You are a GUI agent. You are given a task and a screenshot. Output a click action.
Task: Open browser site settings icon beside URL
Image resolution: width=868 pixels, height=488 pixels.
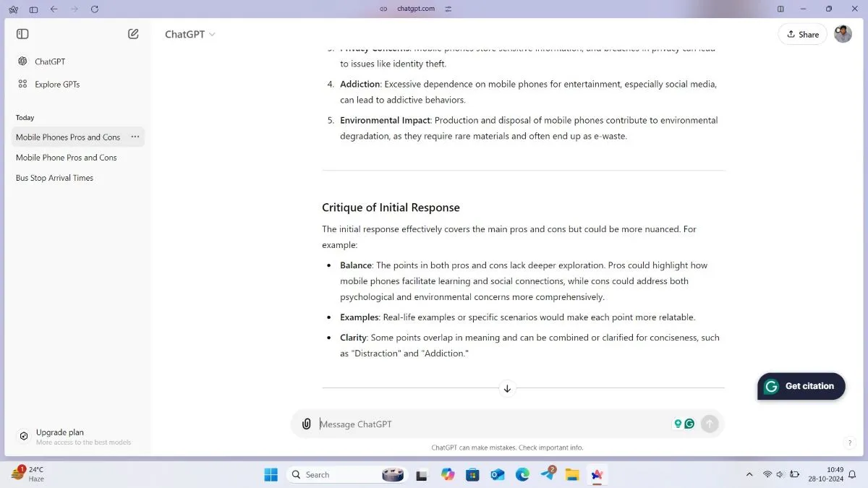click(448, 9)
